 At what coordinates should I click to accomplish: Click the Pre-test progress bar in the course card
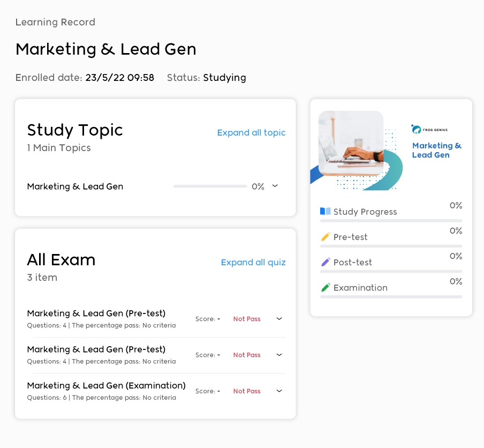[391, 246]
